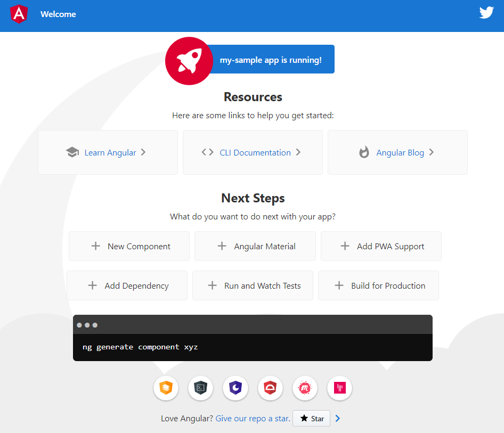
Task: Select the Angular Material option
Action: (x=255, y=246)
